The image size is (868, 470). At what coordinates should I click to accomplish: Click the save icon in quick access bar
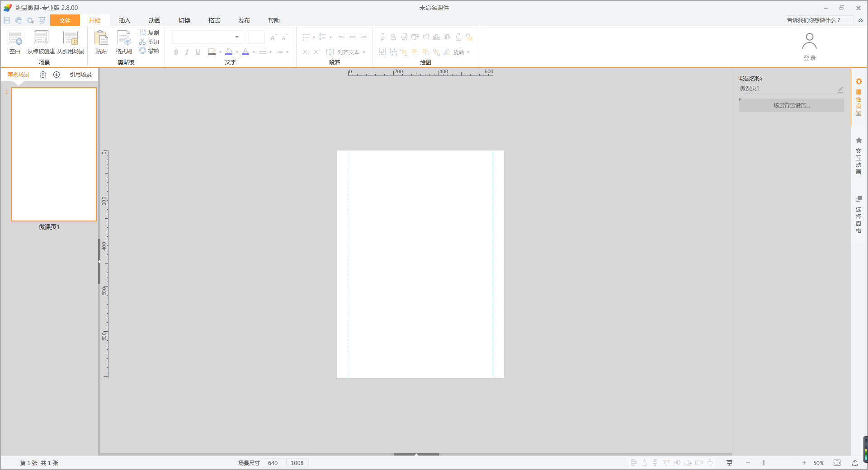tap(7, 20)
